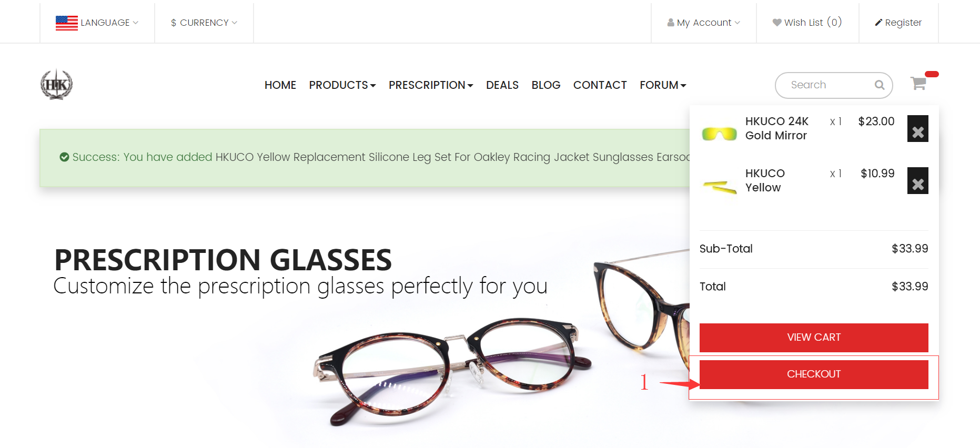The image size is (980, 448).
Task: Click the HK logo
Action: [56, 84]
